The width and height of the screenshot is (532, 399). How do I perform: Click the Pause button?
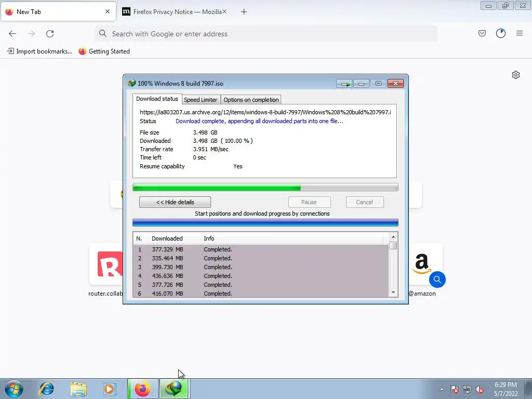[x=309, y=202]
